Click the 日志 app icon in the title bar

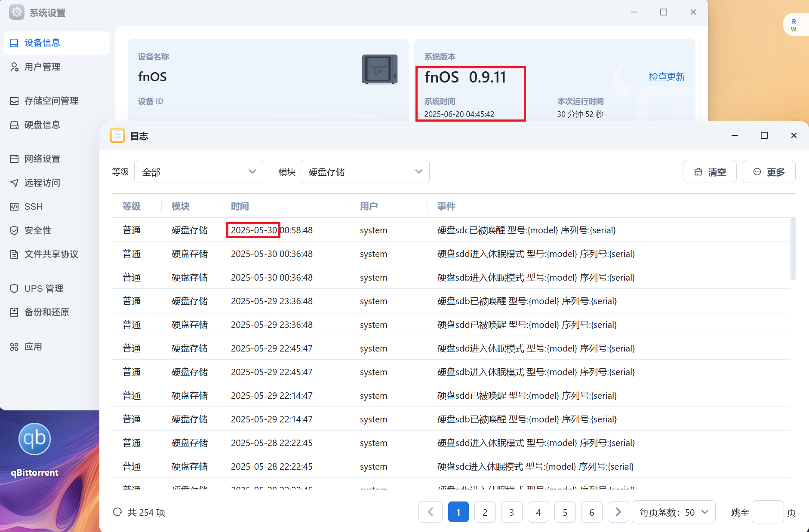tap(117, 135)
